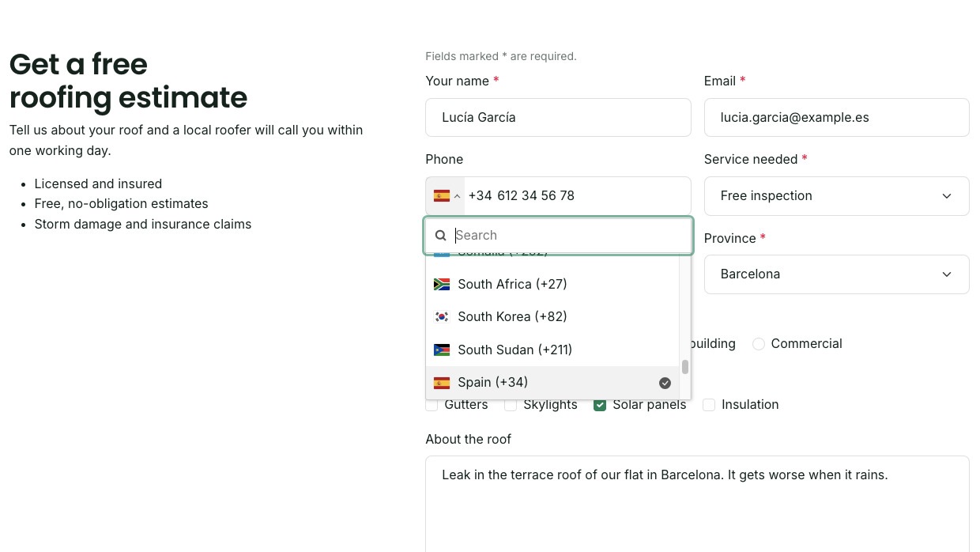
Task: Click the Phone field label
Action: point(444,159)
